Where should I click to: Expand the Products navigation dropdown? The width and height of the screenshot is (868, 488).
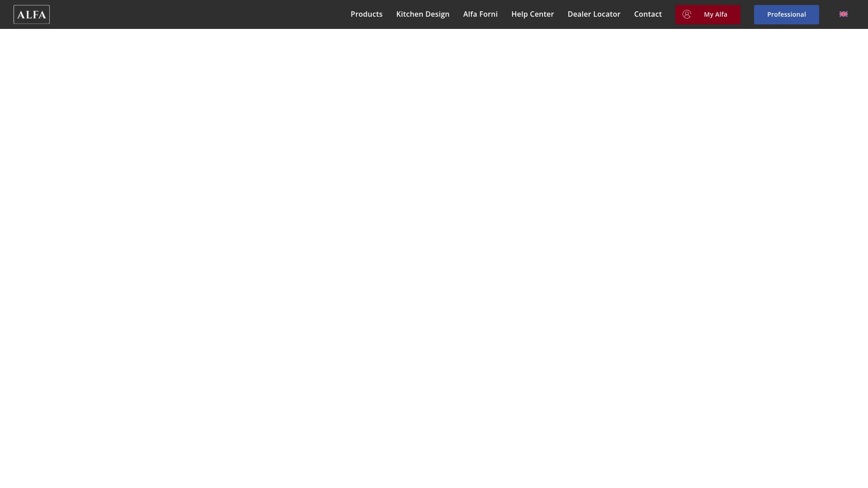click(x=367, y=14)
